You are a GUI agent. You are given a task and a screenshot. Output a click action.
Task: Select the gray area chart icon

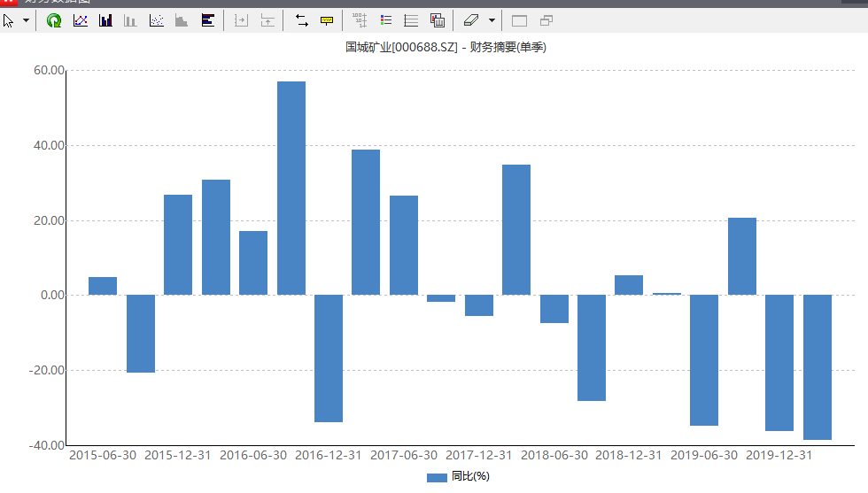tap(182, 21)
